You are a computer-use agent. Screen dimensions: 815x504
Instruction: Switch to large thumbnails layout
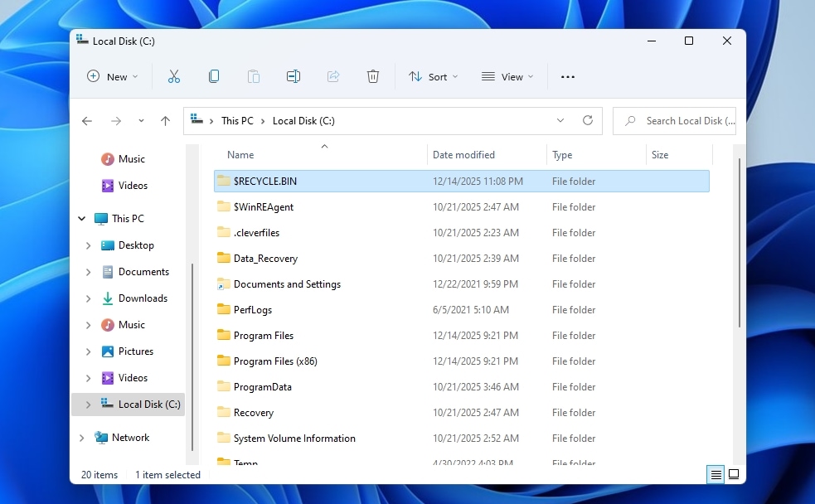point(733,474)
